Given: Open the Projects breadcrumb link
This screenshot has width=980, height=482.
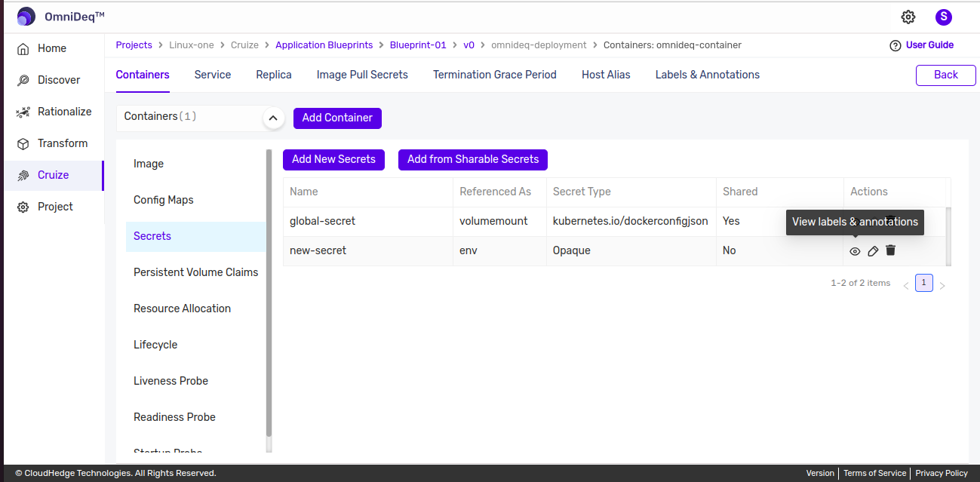Looking at the screenshot, I should [x=134, y=45].
